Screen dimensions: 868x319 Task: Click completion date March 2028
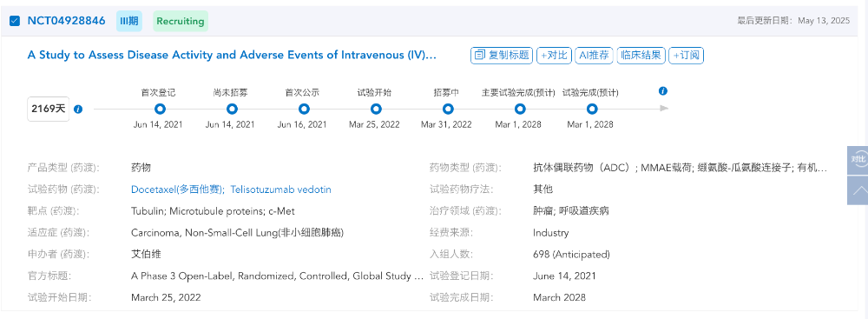(559, 297)
